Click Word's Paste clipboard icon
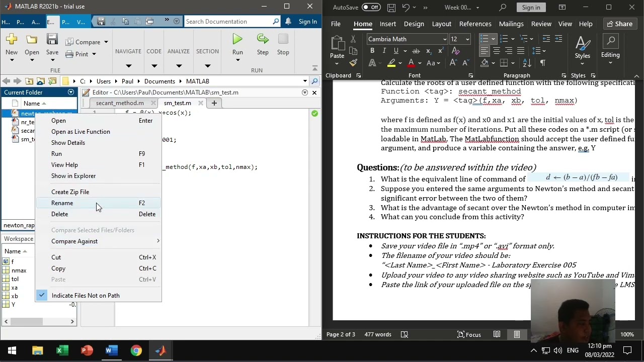Image resolution: width=644 pixels, height=362 pixels. click(337, 43)
